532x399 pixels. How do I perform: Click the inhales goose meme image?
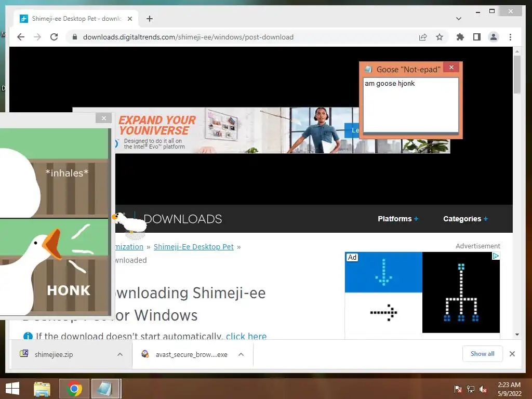(x=55, y=173)
